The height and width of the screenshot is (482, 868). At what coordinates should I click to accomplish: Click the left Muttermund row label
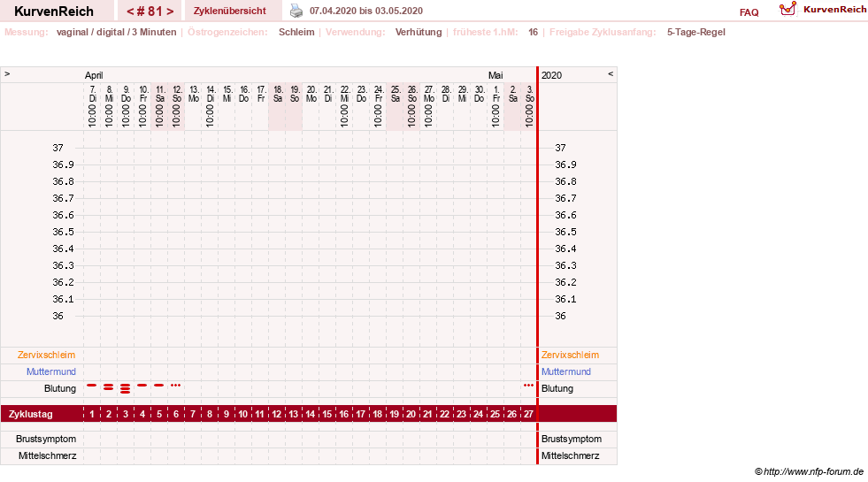tap(51, 371)
